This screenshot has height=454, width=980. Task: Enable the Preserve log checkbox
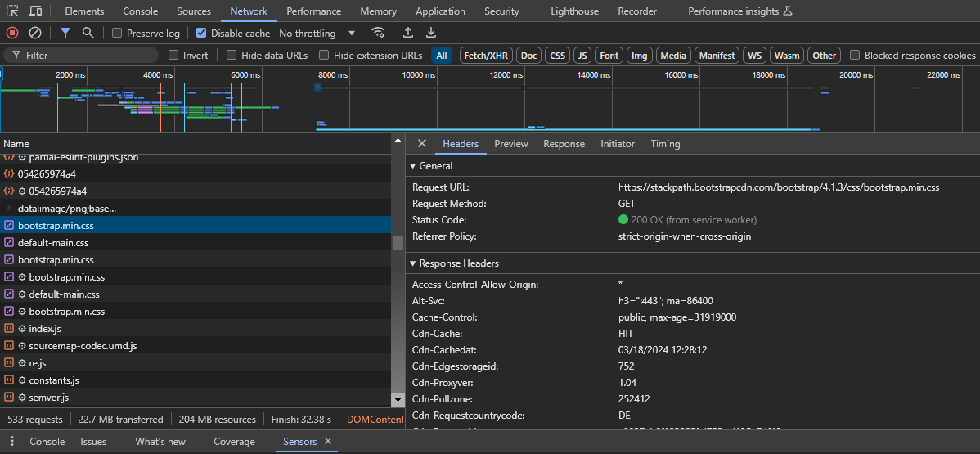tap(117, 34)
